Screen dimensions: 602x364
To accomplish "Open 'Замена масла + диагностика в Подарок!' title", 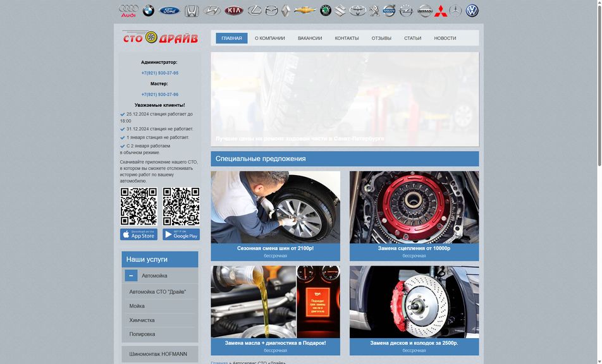I will point(275,343).
